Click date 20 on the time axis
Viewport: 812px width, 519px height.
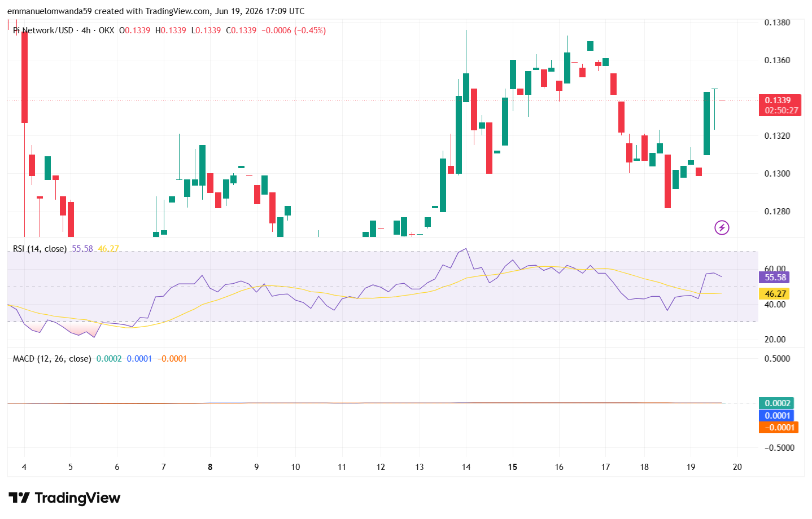(737, 467)
